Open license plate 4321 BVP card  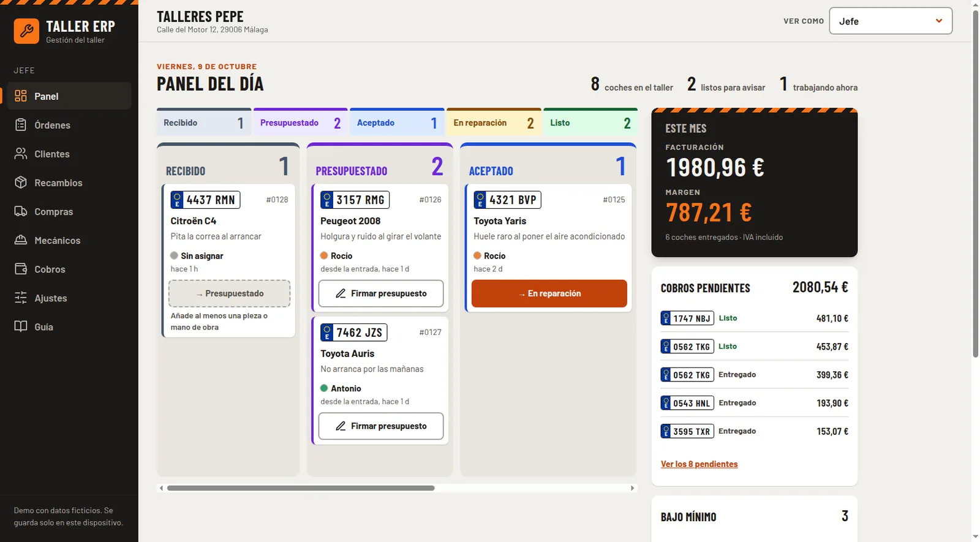click(507, 200)
